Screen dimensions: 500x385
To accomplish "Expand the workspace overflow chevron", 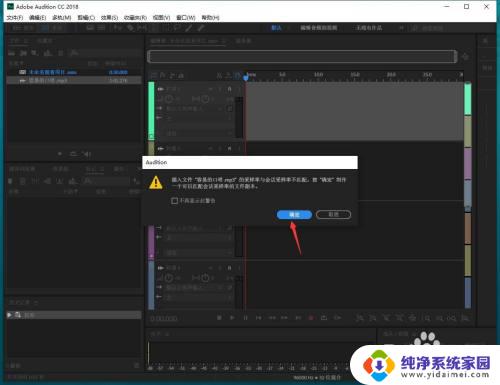I will (401, 28).
